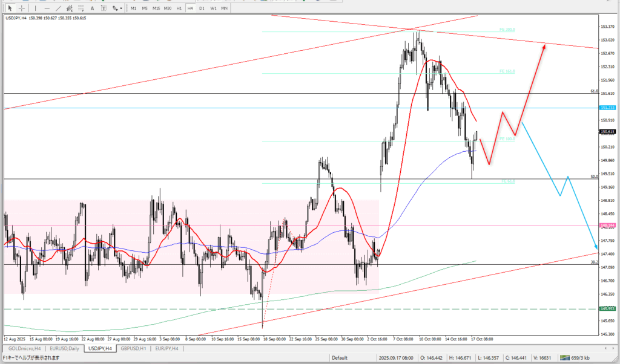Viewport: 620px width, 364px height.
Task: Switch timeframe to H1
Action: coord(179,8)
